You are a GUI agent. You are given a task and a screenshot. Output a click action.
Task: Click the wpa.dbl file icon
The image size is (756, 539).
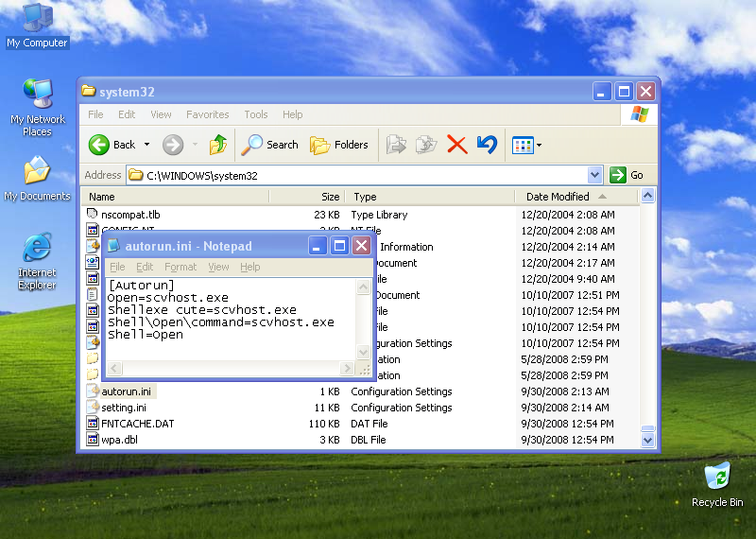click(x=93, y=439)
